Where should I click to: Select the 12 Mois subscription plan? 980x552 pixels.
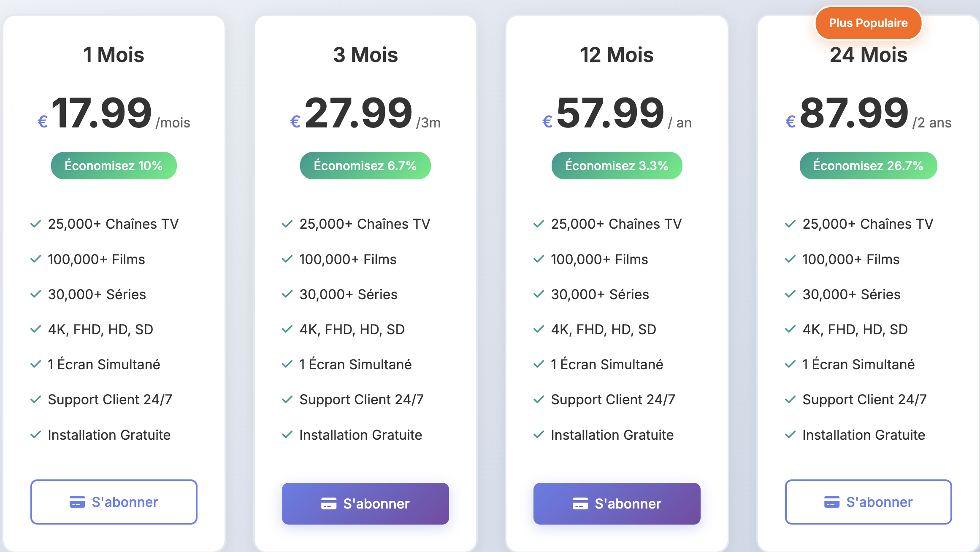point(617,503)
